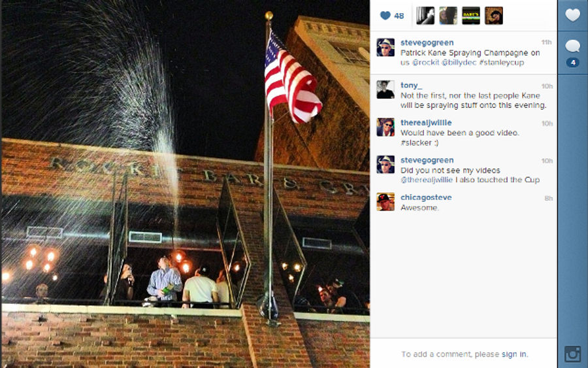This screenshot has width=588, height=368.
Task: View the second liker's profile thumbnail
Action: pyautogui.click(x=448, y=16)
